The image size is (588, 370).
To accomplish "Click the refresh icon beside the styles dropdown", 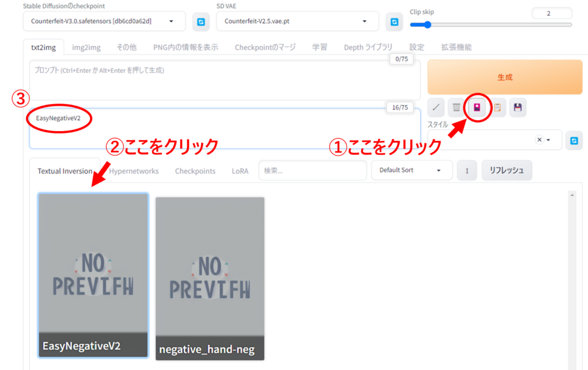I will coord(574,140).
